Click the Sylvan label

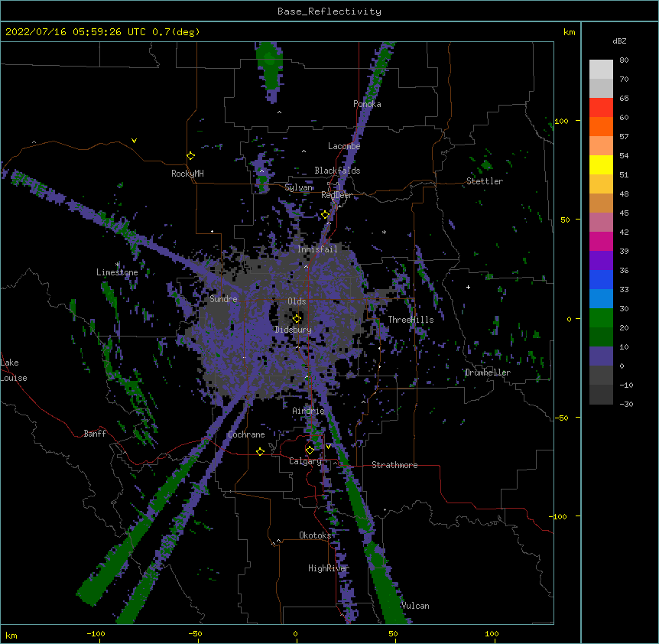[298, 187]
